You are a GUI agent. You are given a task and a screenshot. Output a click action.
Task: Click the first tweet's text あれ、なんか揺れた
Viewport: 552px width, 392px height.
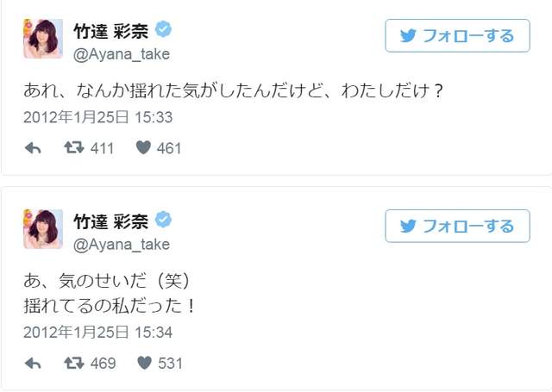coord(233,90)
